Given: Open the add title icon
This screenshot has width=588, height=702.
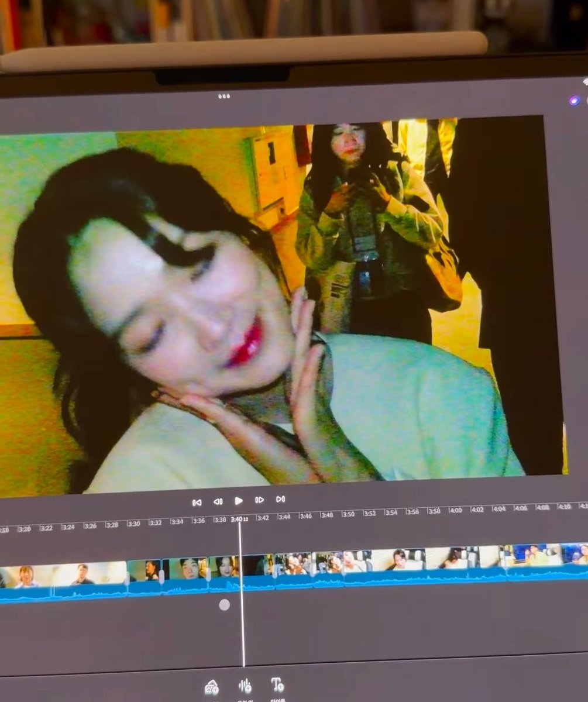Looking at the screenshot, I should [x=277, y=684].
